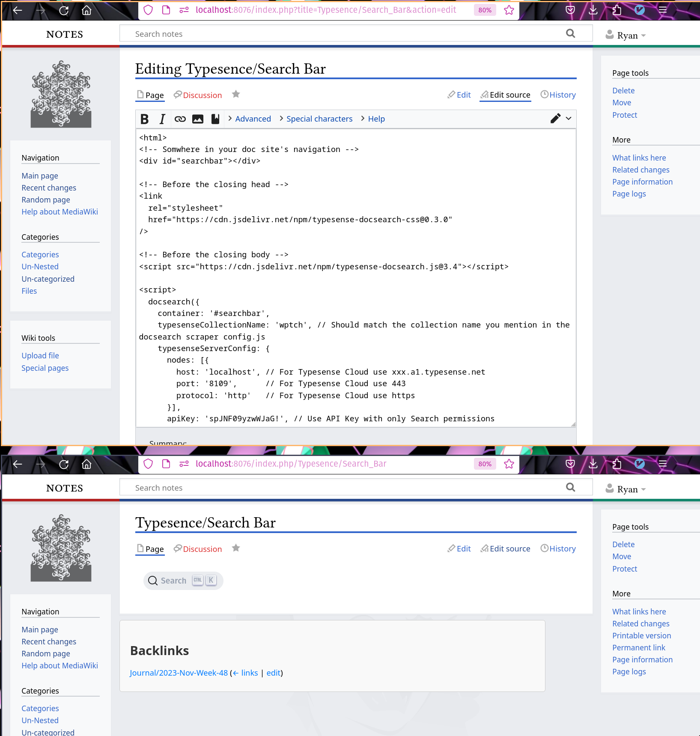The width and height of the screenshot is (700, 736).
Task: Click Delete under Page tools, bottom window
Action: coord(623,544)
